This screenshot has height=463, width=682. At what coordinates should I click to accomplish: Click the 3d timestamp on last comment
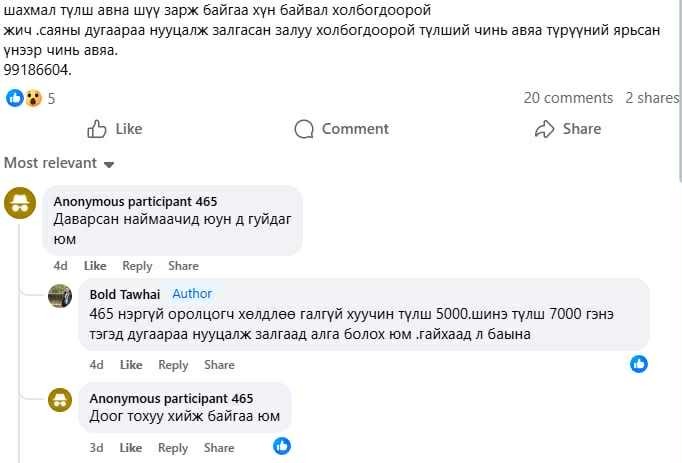tap(96, 448)
